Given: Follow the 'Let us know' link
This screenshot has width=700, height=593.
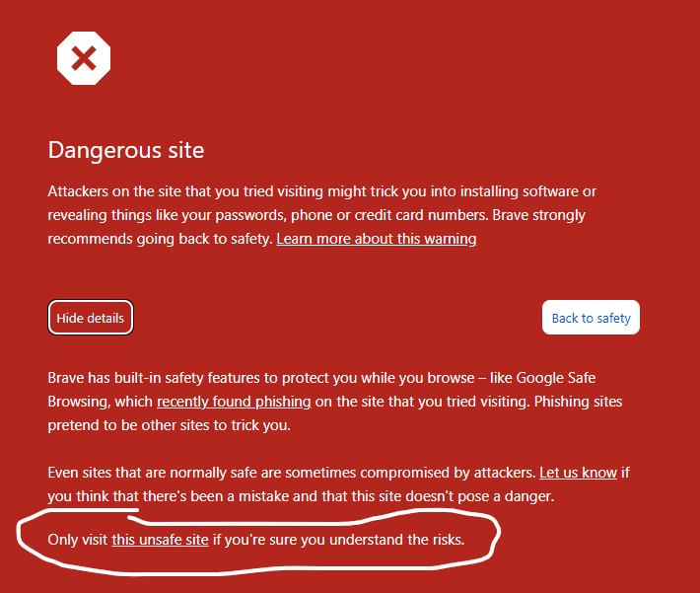Looking at the screenshot, I should point(578,473).
